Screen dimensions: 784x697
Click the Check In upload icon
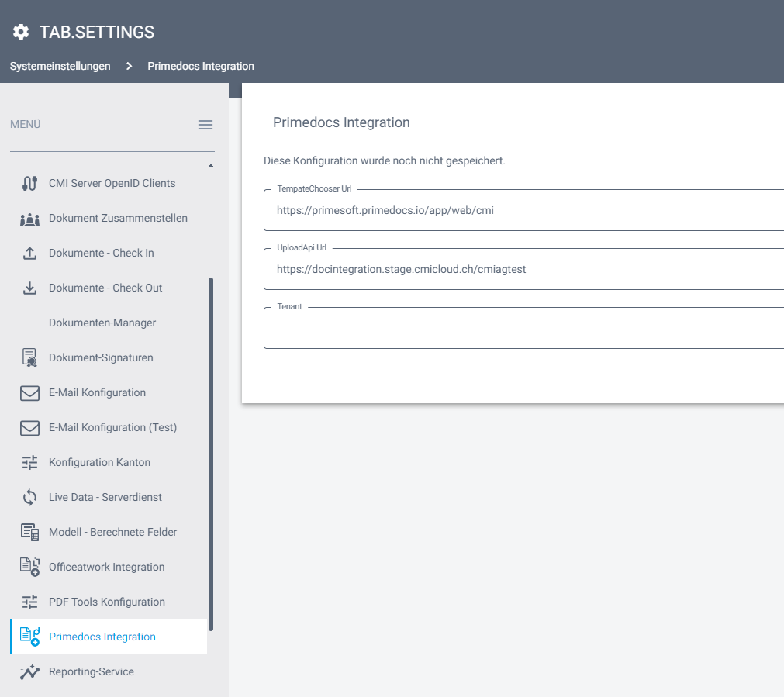[30, 253]
